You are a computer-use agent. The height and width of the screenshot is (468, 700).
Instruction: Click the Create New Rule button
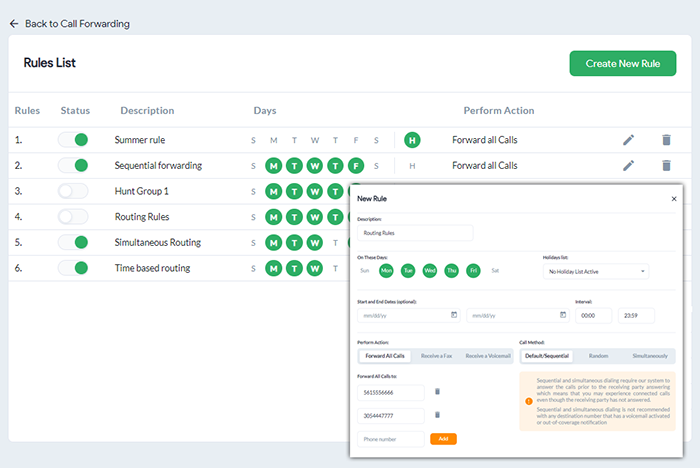tap(623, 63)
